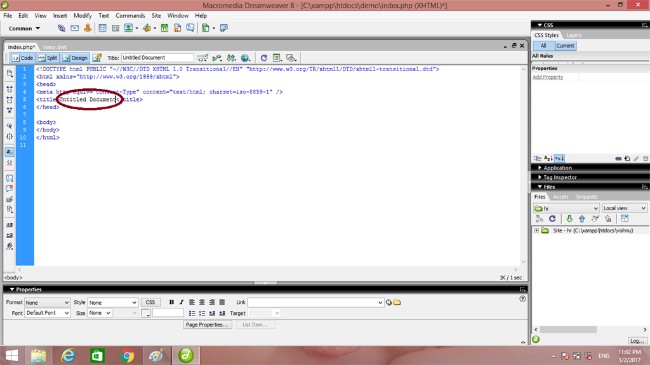The image size is (650, 365).
Task: Open the Local view dropdown
Action: click(624, 208)
